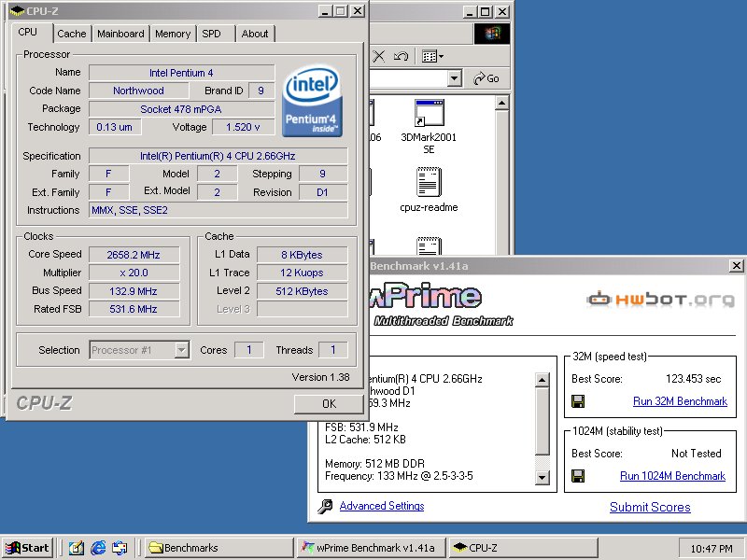Click the Undo icon in Explorer toolbar
This screenshot has width=747, height=560.
point(402,56)
